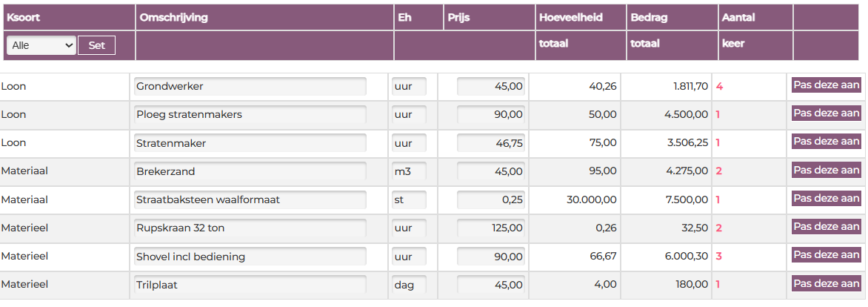Viewport: 868px width, 307px height.
Task: Click the Aantal keer value 4 for Grondwerker
Action: [x=719, y=87]
